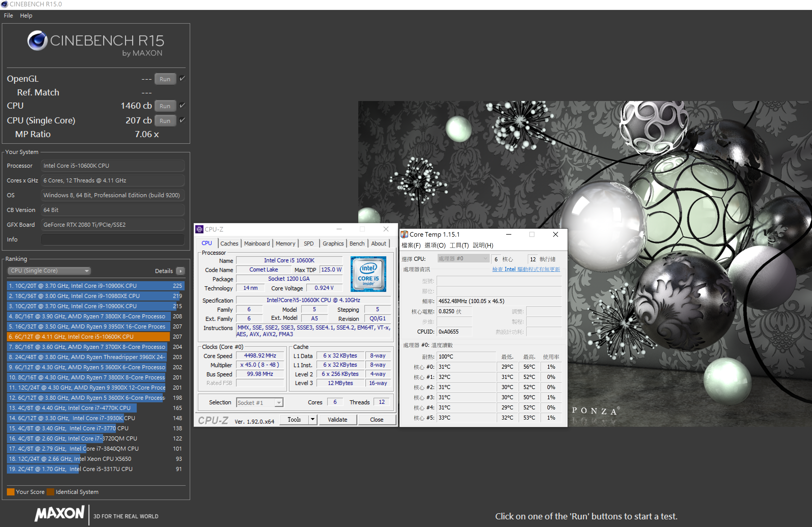Select the CPU tab in CPU-Z
Screen dimensions: 812x527
pyautogui.click(x=207, y=243)
